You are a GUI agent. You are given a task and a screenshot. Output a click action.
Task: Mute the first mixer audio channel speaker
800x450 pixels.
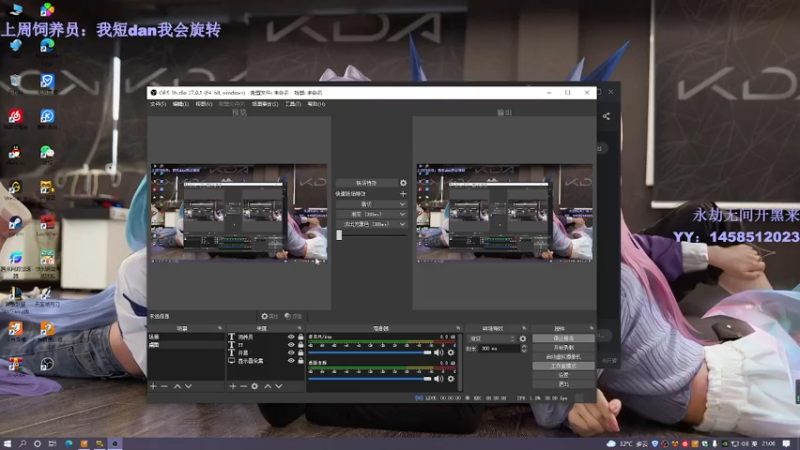pos(438,353)
